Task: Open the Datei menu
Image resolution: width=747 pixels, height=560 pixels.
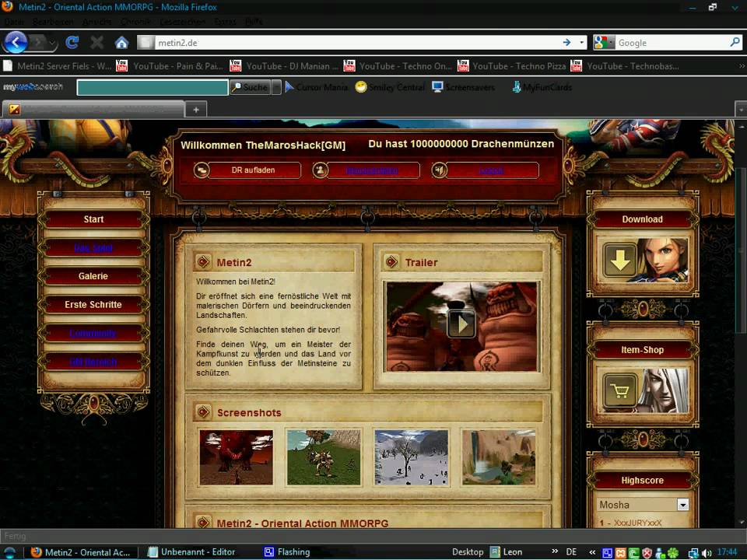Action: tap(14, 22)
